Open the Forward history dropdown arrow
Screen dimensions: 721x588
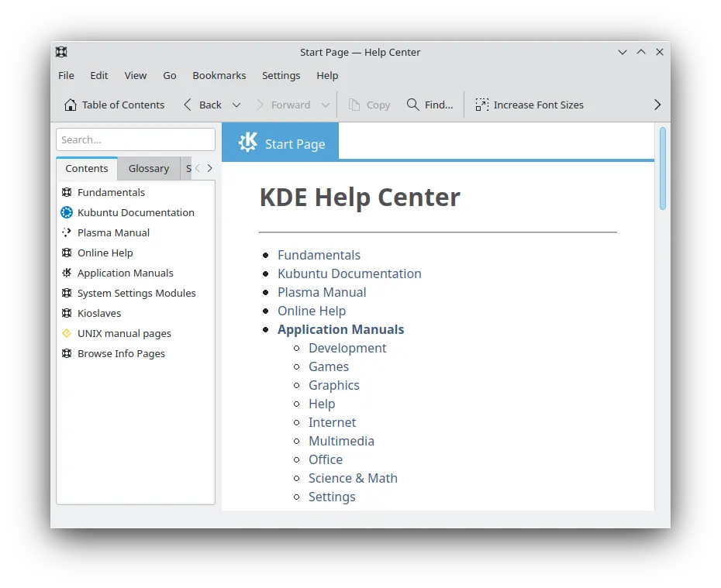click(x=326, y=105)
